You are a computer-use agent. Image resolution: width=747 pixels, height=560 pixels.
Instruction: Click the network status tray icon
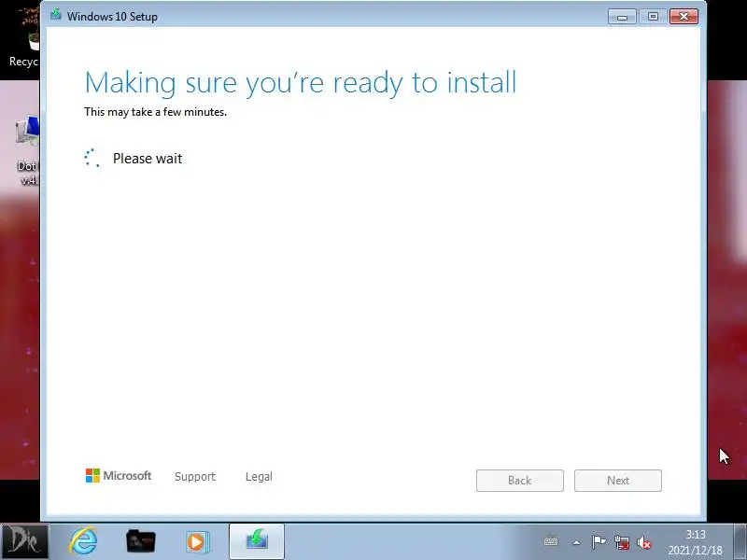coord(622,542)
